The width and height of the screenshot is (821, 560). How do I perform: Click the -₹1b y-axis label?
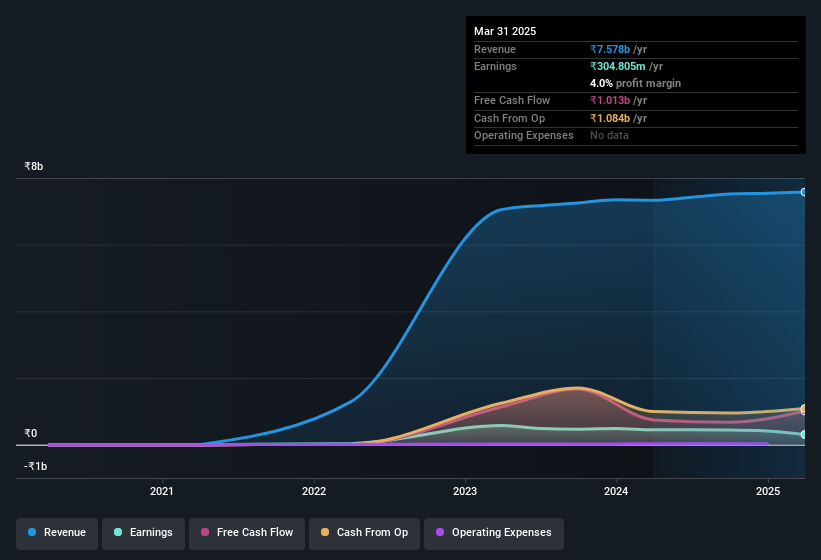click(36, 466)
